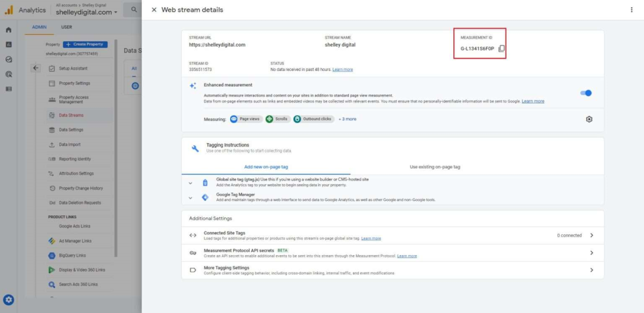Image resolution: width=644 pixels, height=313 pixels.
Task: Open Attribution Settings menu item
Action: tap(76, 173)
